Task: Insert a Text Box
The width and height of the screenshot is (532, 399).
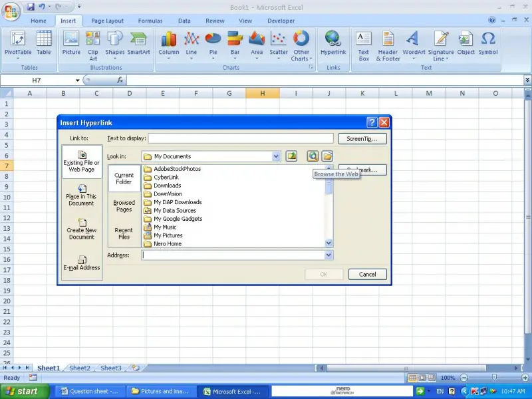Action: 363,45
